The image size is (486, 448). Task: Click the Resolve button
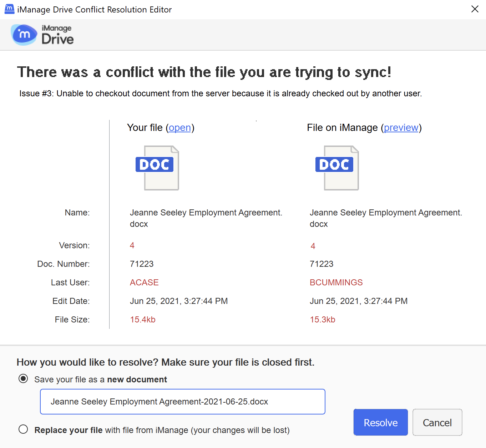pyautogui.click(x=381, y=422)
